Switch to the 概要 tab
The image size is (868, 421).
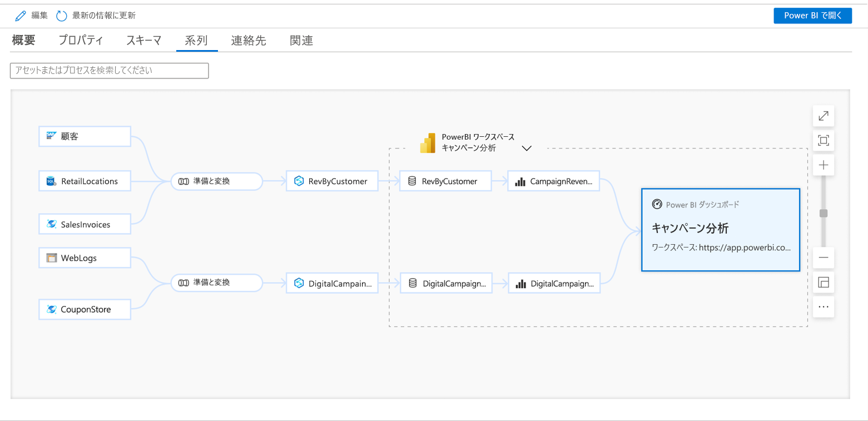click(24, 40)
